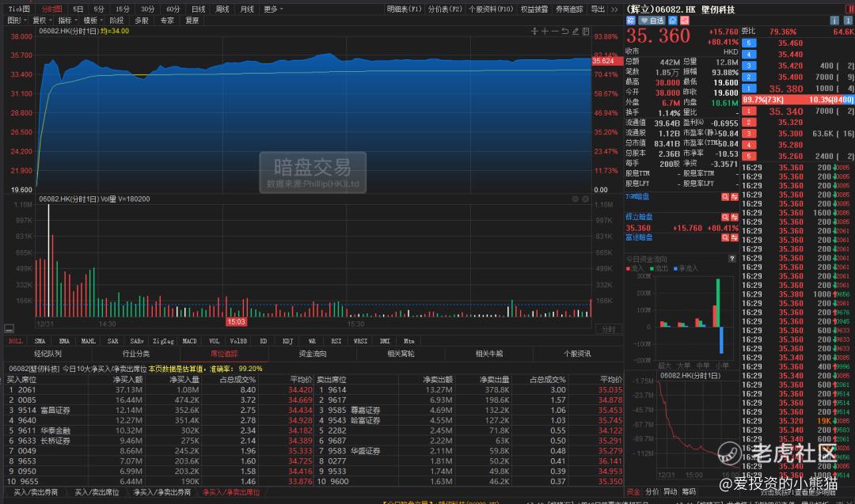Select the pencil drawing tool icon
Viewport: 855px width, 504px height.
click(576, 32)
